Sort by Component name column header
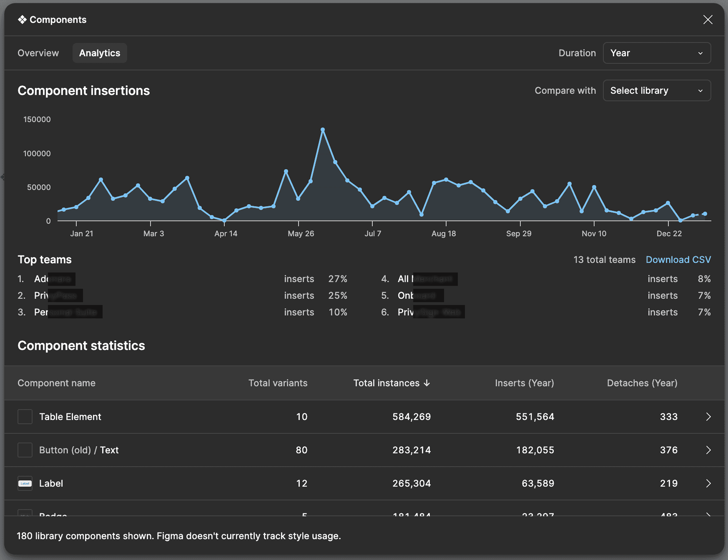The width and height of the screenshot is (728, 560). coord(56,383)
